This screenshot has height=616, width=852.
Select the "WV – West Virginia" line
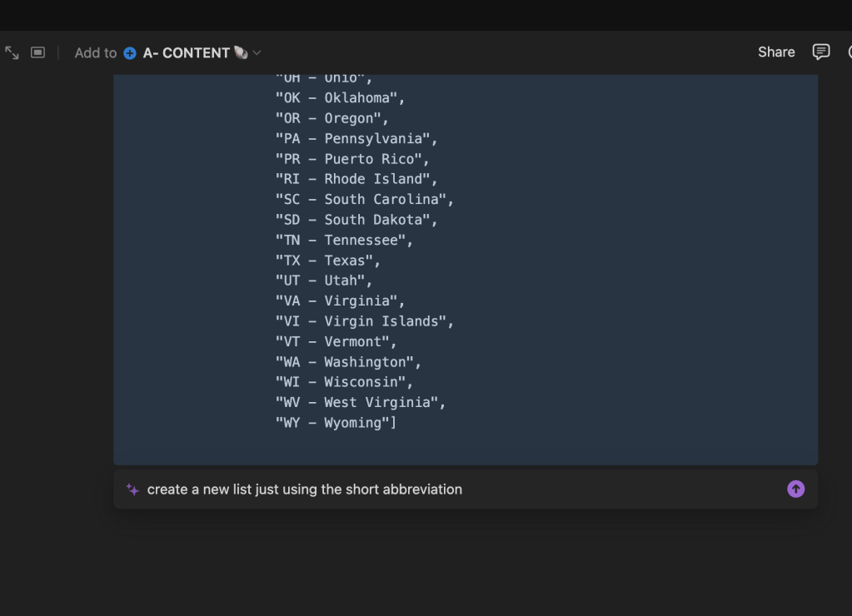tap(361, 403)
